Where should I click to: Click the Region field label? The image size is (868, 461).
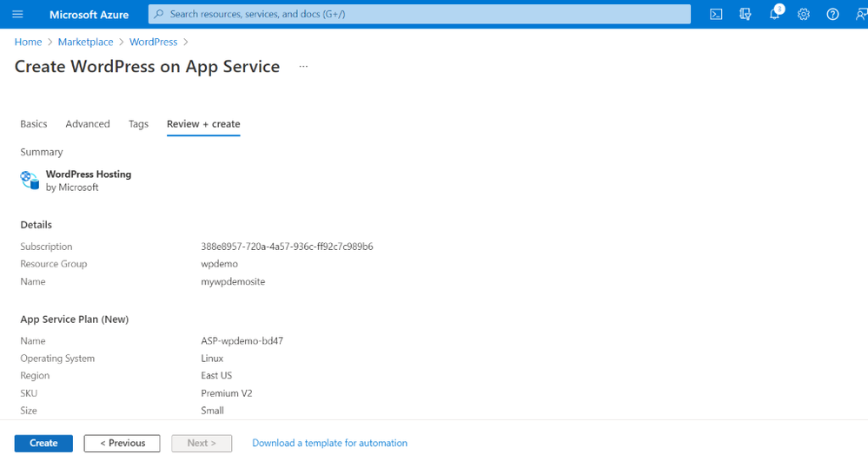click(x=35, y=376)
